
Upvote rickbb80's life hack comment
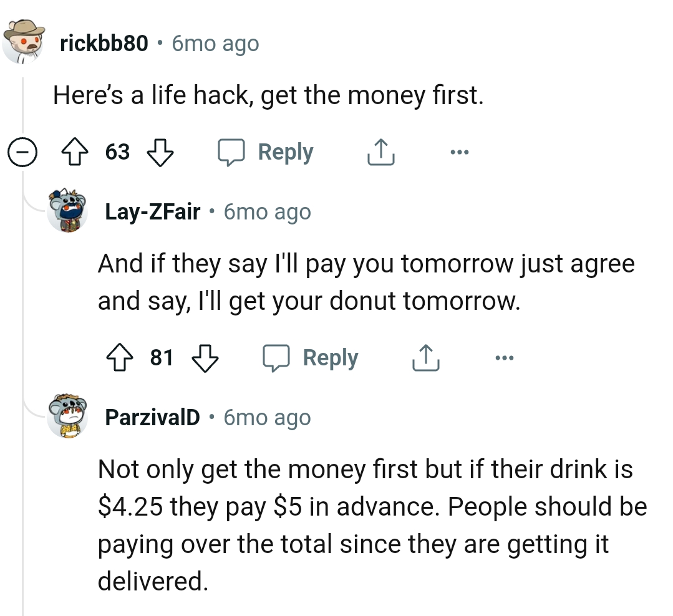[x=75, y=152]
